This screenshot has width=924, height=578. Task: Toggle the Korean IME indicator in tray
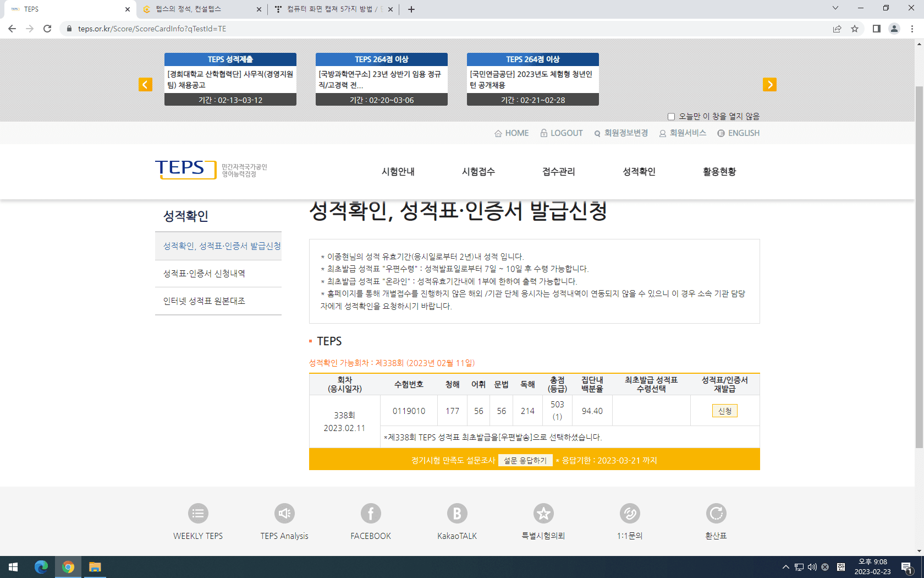coord(841,567)
